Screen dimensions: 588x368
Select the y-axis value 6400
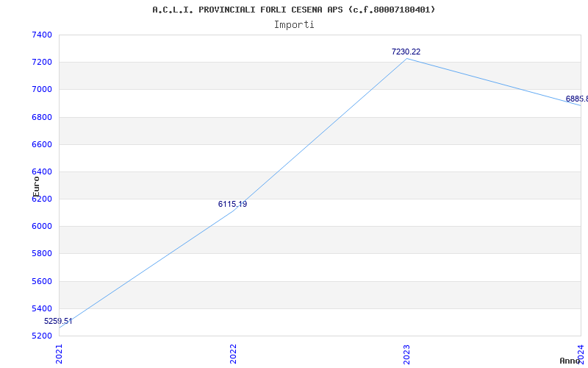pyautogui.click(x=42, y=172)
